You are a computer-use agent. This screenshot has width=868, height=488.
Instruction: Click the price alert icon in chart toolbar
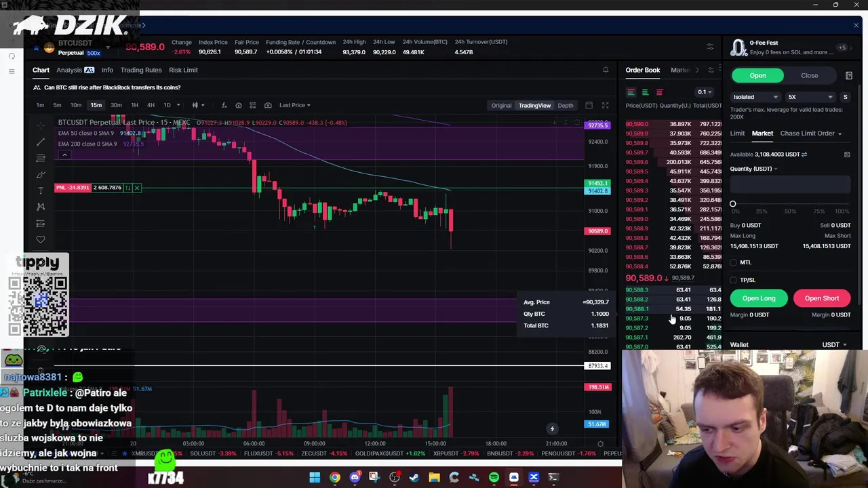238,105
